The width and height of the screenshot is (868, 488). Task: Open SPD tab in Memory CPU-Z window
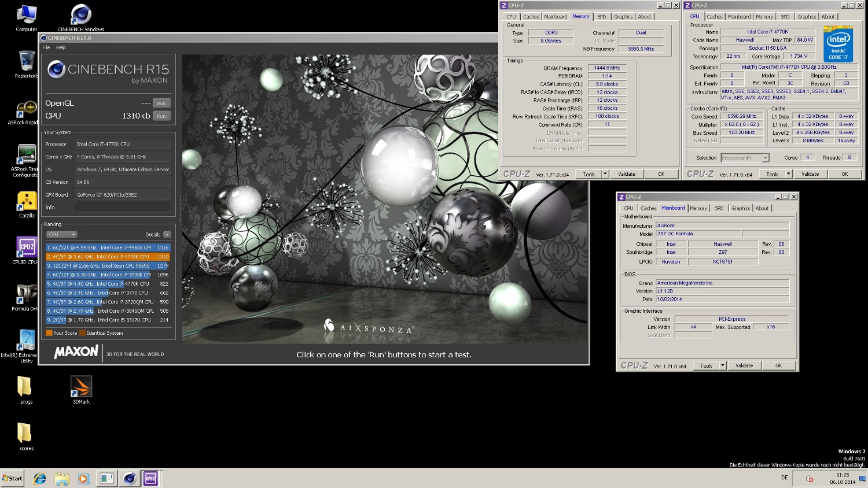point(602,17)
